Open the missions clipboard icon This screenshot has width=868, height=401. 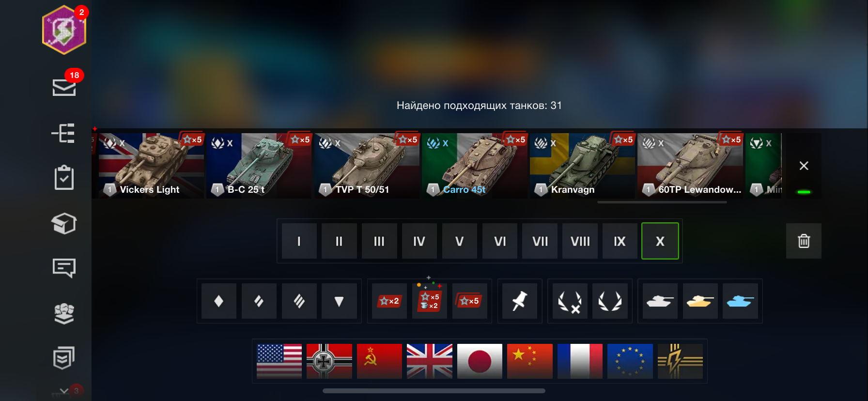coord(64,178)
